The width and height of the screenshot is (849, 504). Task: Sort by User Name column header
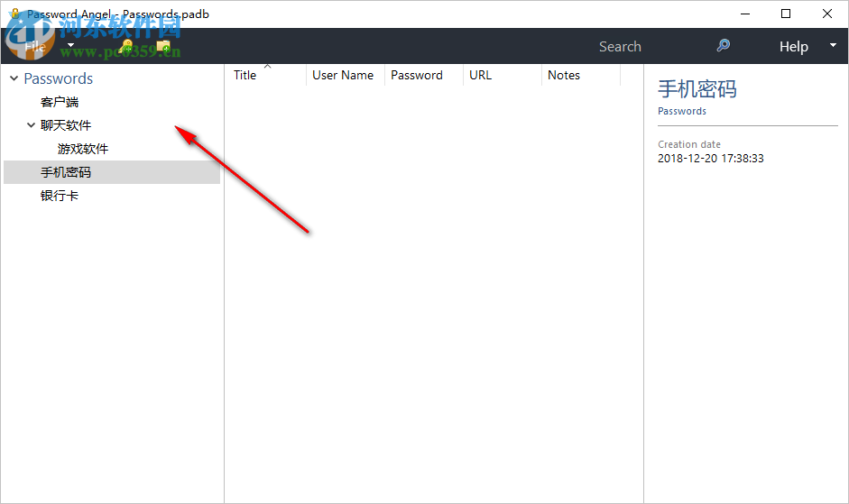click(x=345, y=75)
